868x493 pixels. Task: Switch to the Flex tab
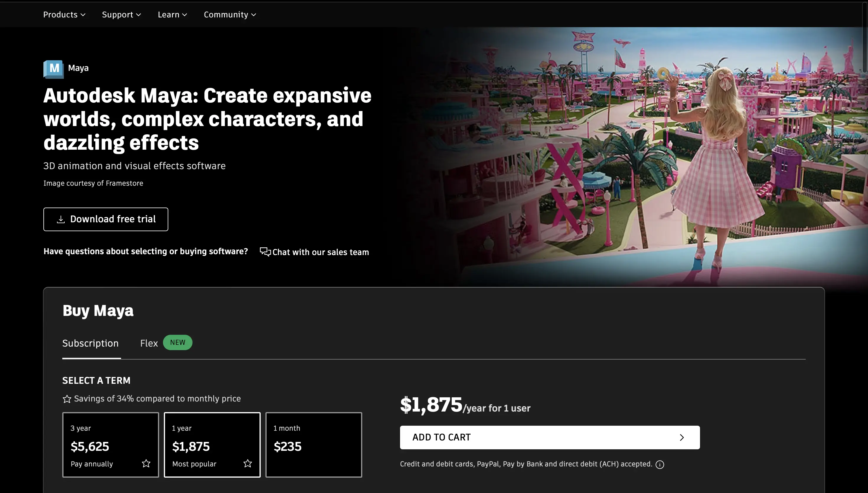pos(149,343)
